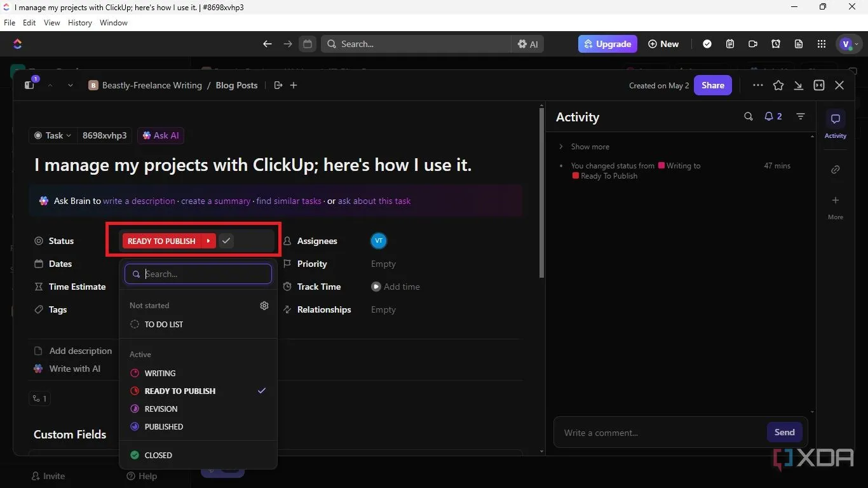Open the Task type dropdown
868x488 pixels.
[53, 135]
